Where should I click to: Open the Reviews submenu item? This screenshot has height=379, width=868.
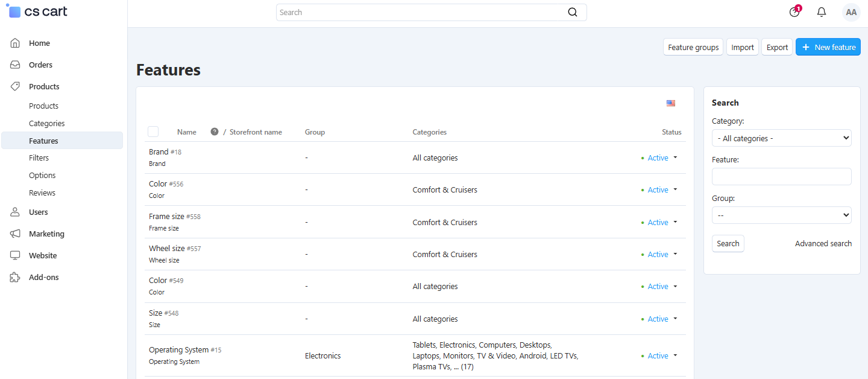tap(42, 193)
